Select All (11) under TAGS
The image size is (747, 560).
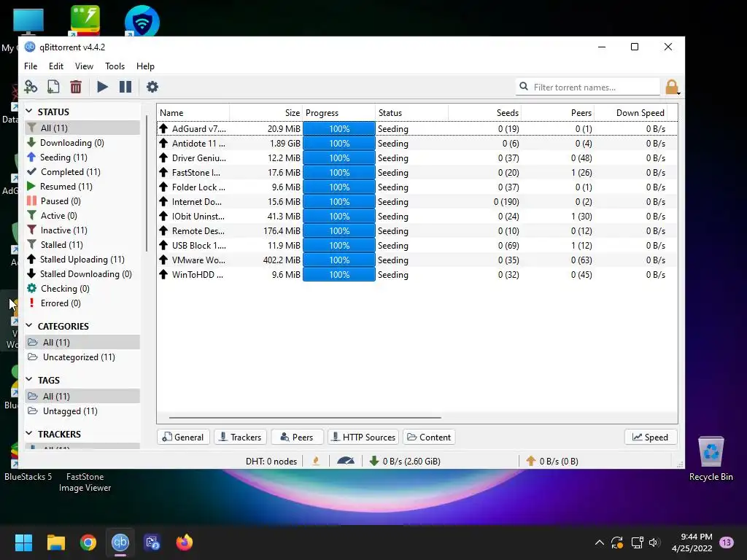[x=82, y=396]
